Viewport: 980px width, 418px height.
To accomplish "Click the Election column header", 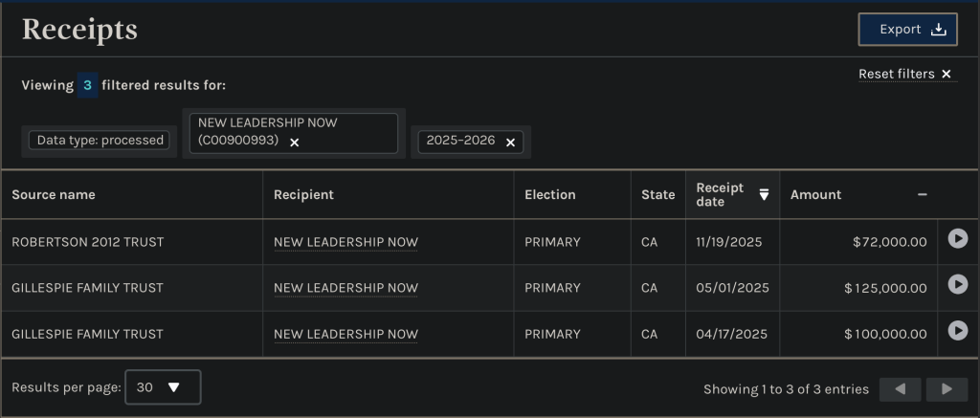I will [x=549, y=194].
